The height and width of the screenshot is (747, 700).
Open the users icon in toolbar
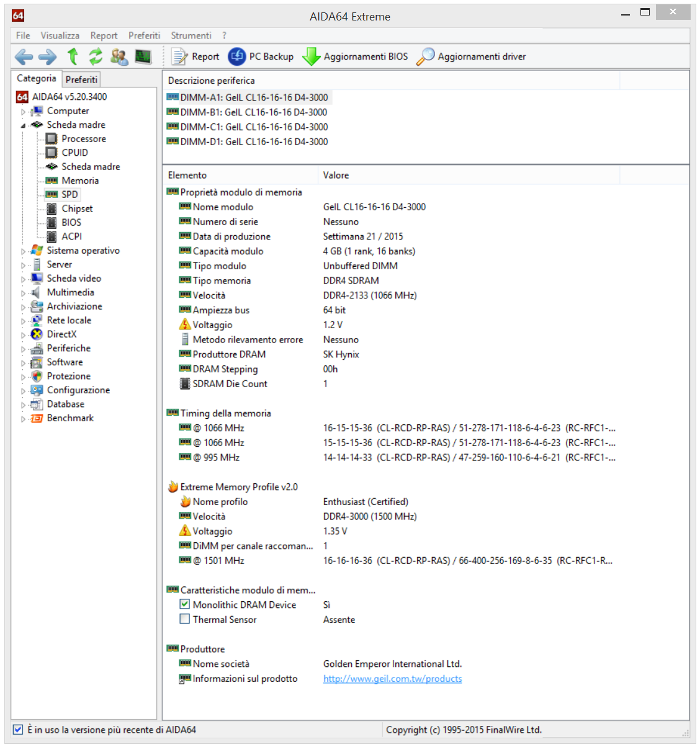tap(119, 56)
